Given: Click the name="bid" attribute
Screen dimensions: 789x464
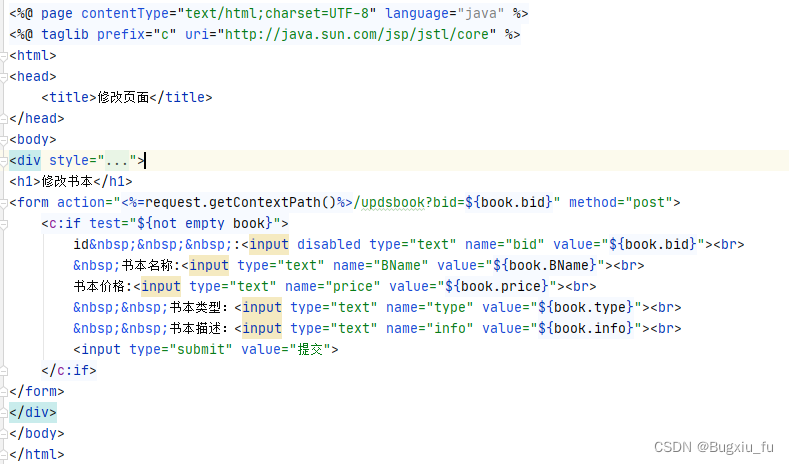Looking at the screenshot, I should pos(505,245).
